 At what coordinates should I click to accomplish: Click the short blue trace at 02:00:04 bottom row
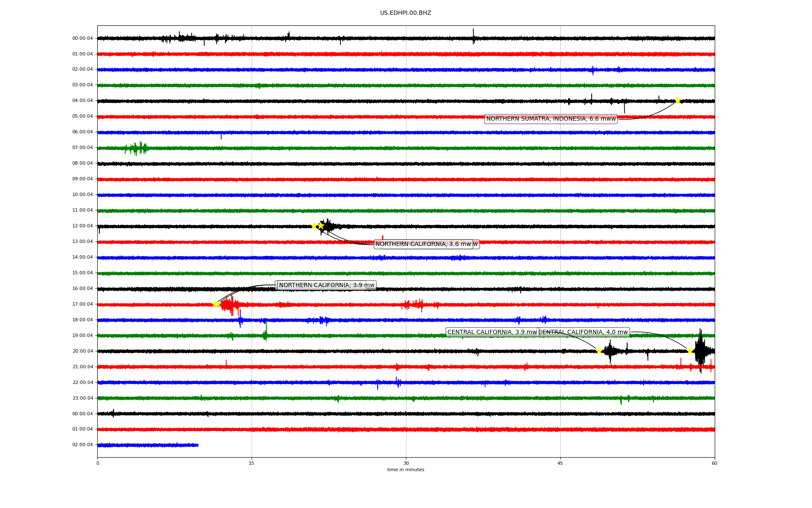point(148,445)
